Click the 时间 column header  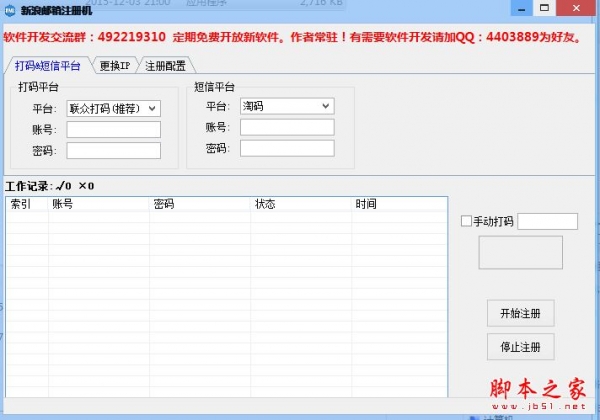tap(399, 204)
